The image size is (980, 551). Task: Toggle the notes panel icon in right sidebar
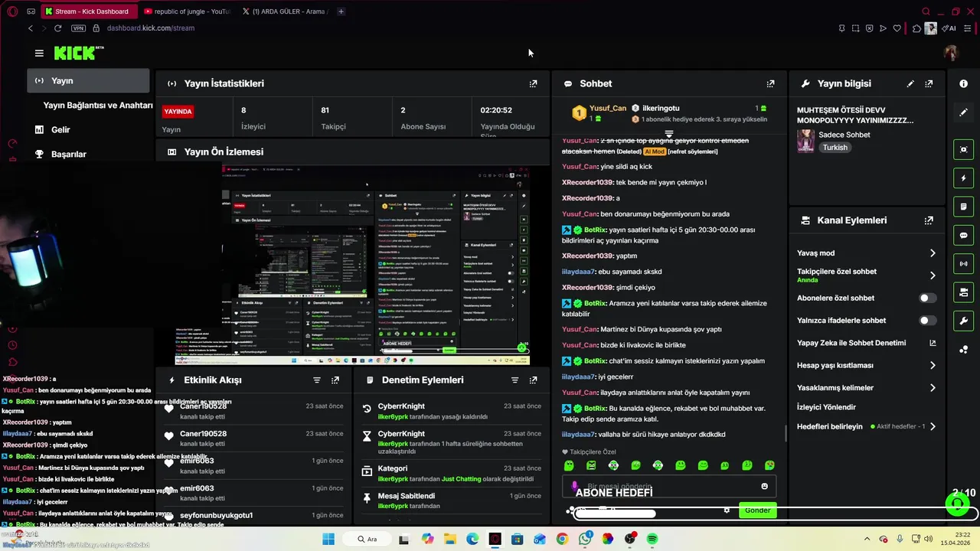(963, 207)
